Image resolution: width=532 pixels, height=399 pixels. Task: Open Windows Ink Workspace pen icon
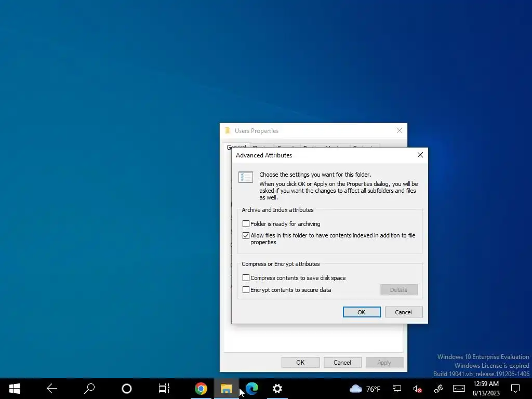[x=438, y=389]
